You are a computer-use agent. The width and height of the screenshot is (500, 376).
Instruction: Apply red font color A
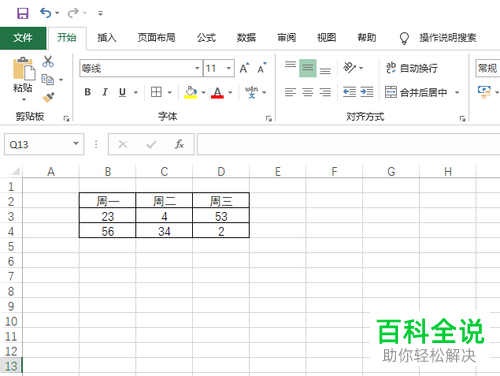pyautogui.click(x=217, y=92)
